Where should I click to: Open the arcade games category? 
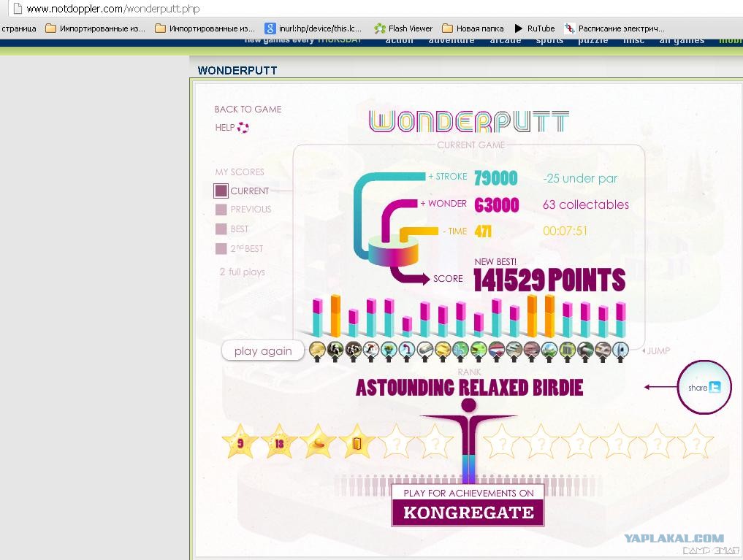coord(506,41)
